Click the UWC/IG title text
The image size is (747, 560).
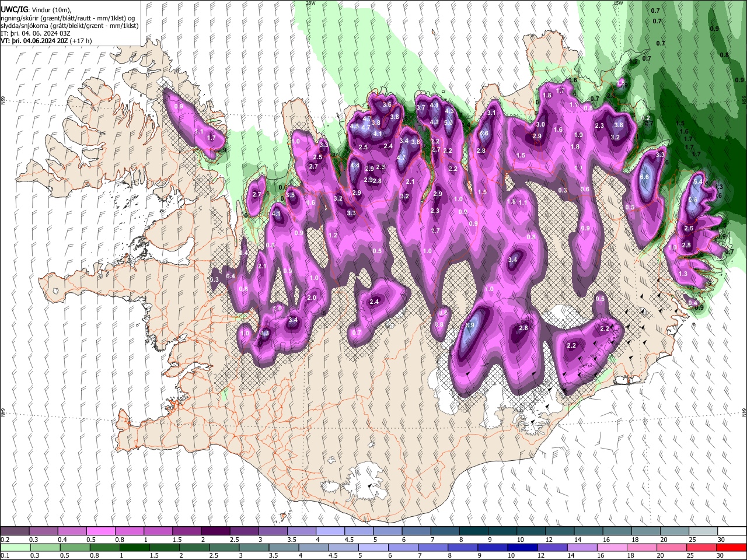tap(14, 10)
